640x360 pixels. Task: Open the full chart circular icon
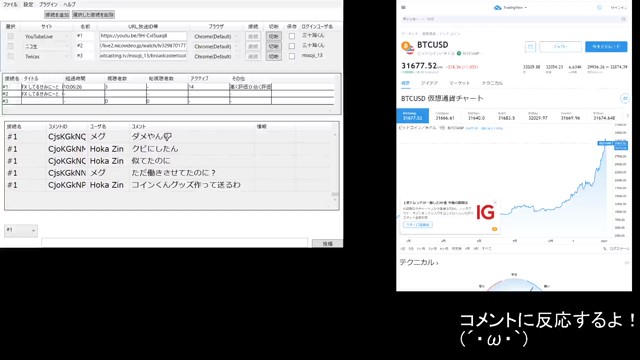(624, 98)
